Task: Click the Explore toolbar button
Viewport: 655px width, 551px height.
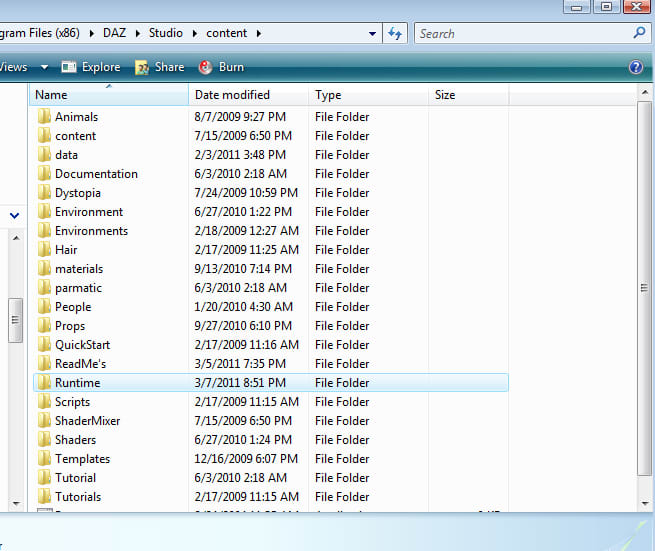Action: coord(91,67)
